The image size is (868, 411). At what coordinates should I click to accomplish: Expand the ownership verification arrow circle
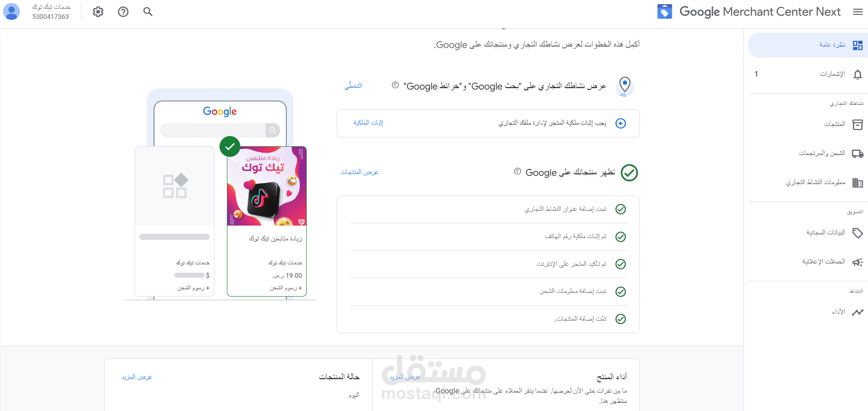621,123
